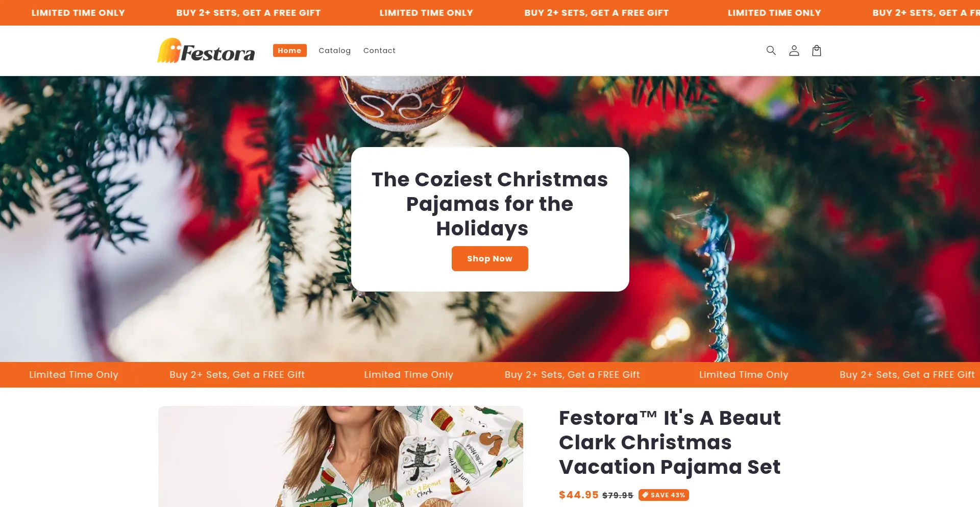
Task: Click first LIMITED TIME ONLY in top banner
Action: (78, 13)
